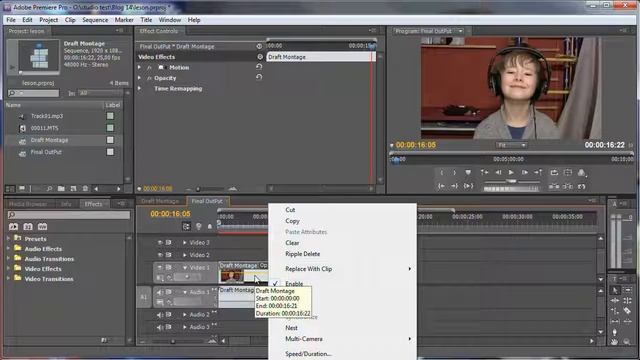Viewport: 640px width, 360px height.
Task: Click the Effects panel search field
Action: [x=69, y=215]
